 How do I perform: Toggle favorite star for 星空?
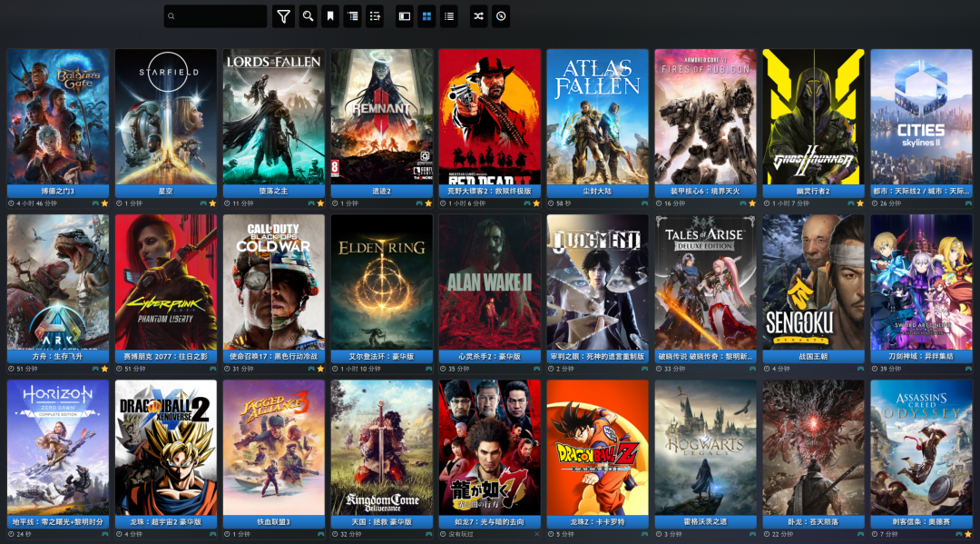click(x=212, y=203)
